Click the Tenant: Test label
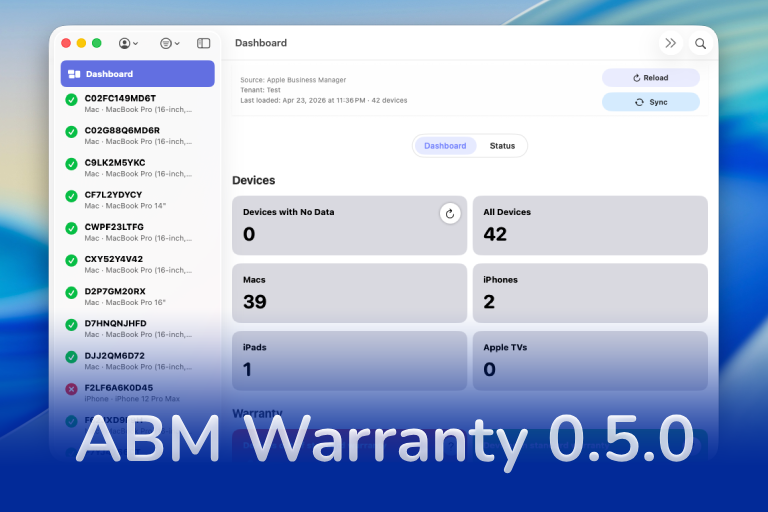This screenshot has height=512, width=768. click(x=260, y=90)
